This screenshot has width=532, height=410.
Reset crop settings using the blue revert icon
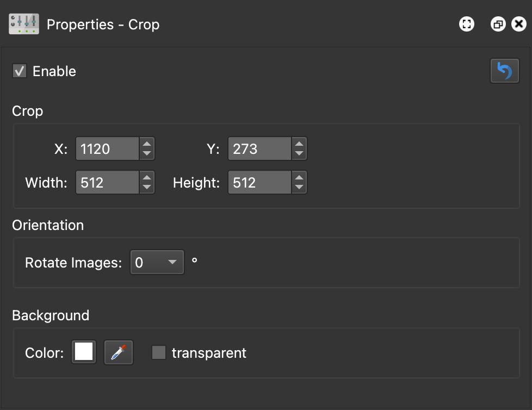tap(504, 70)
